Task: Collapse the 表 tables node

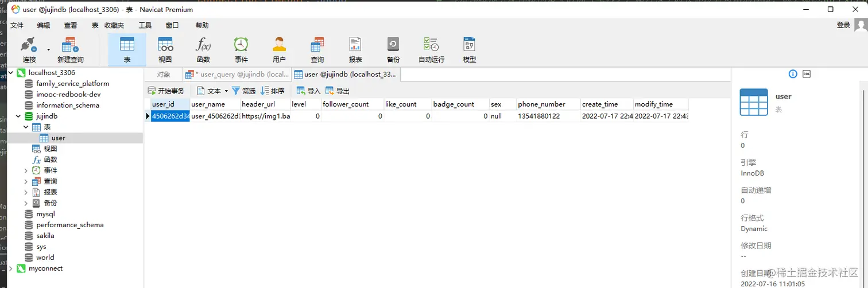Action: coord(26,127)
